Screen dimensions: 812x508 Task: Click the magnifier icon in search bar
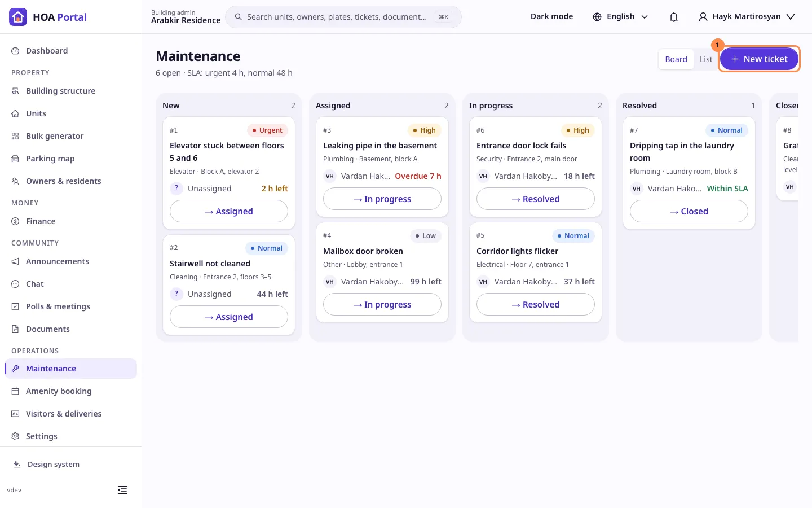(x=239, y=17)
